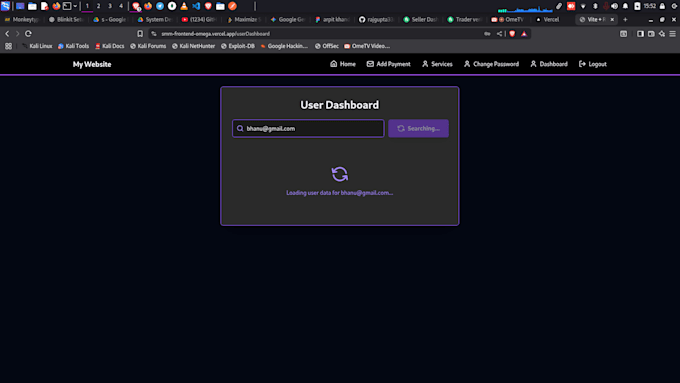This screenshot has height=383, width=680.
Task: Open the OmeTV Video bookmark
Action: (x=367, y=46)
